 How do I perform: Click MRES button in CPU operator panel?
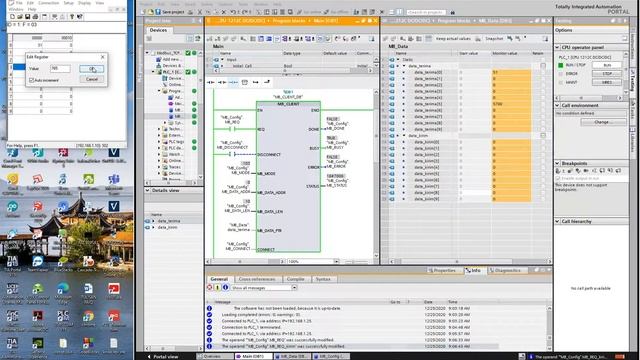tap(607, 82)
